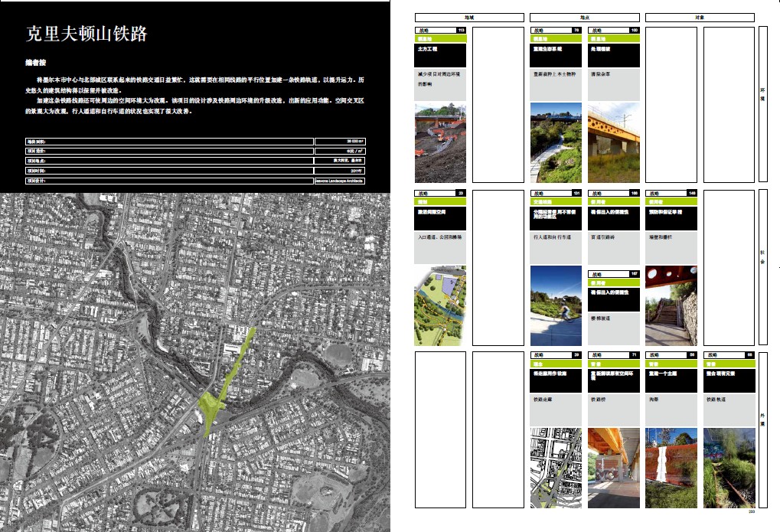The width and height of the screenshot is (780, 532).
Task: Click the strategy card numbered 131
Action: (556, 194)
